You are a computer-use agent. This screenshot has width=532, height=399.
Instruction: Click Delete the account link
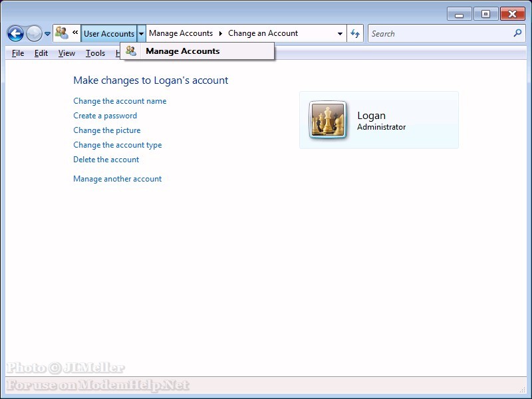(x=106, y=160)
